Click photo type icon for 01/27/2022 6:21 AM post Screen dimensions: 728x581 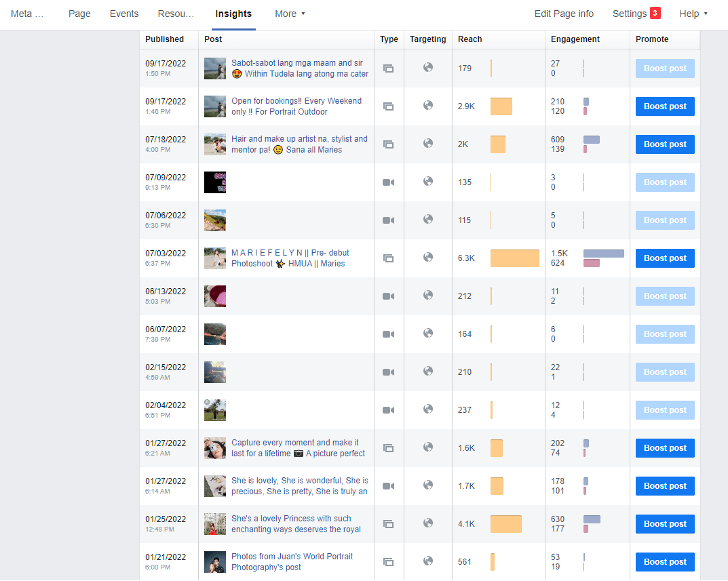(x=389, y=448)
